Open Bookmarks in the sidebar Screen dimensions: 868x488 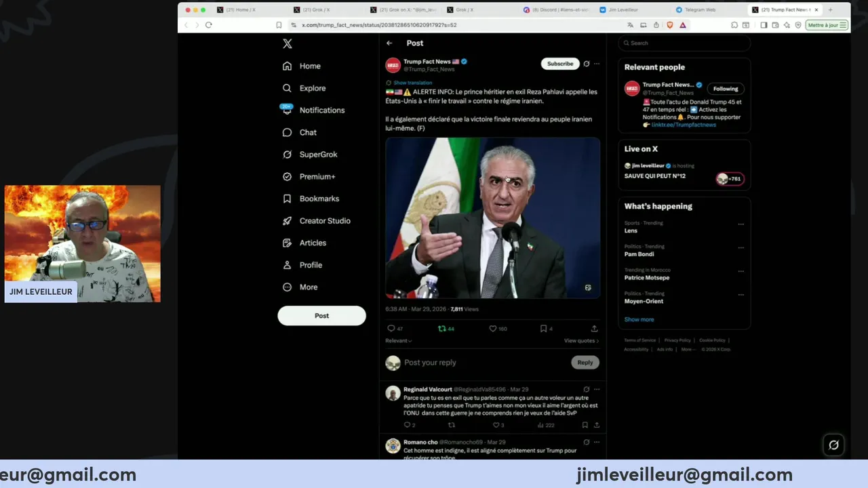tap(310, 199)
